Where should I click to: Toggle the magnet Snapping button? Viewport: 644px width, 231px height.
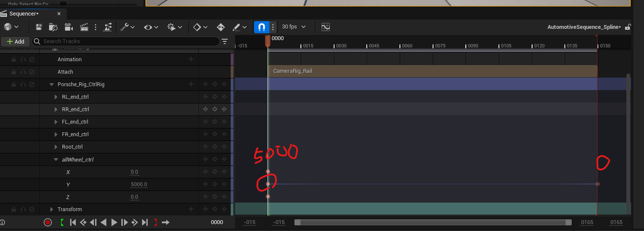(261, 27)
